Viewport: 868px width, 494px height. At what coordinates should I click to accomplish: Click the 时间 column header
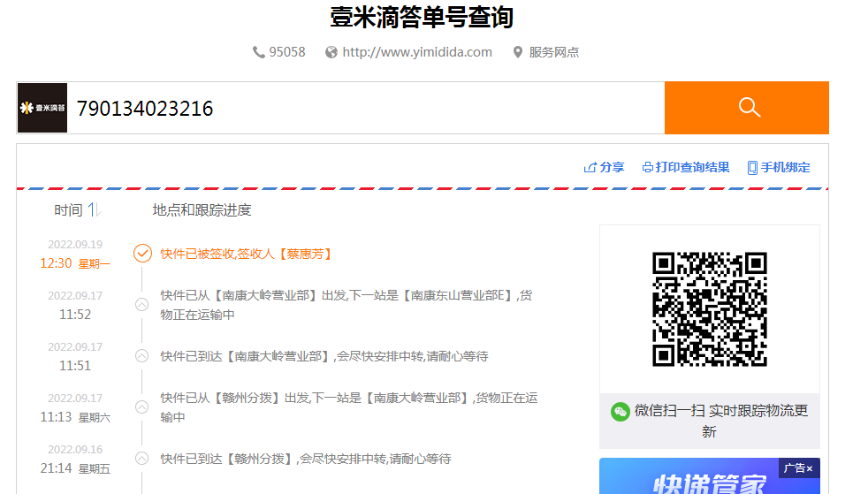click(68, 210)
